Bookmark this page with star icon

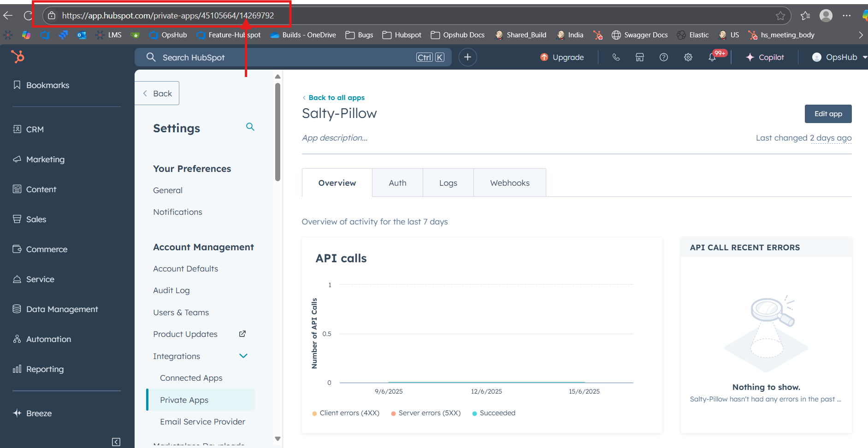coord(780,16)
